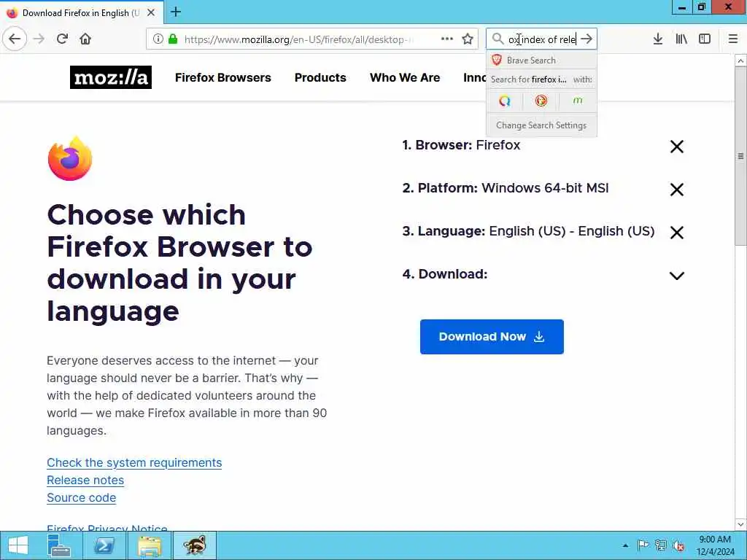The width and height of the screenshot is (747, 560).
Task: Bookmark this page with the star
Action: point(468,39)
